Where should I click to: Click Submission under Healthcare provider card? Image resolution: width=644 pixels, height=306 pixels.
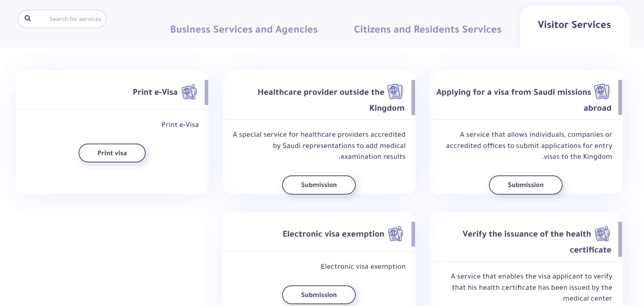(x=319, y=185)
